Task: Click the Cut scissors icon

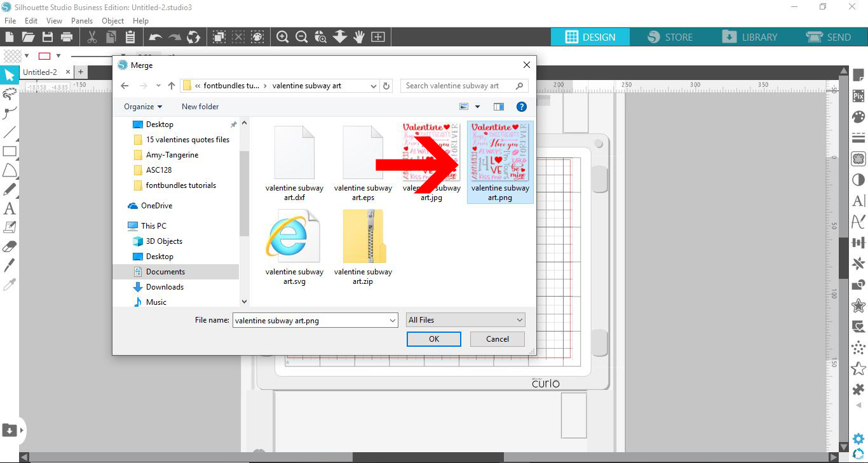Action: 92,37
